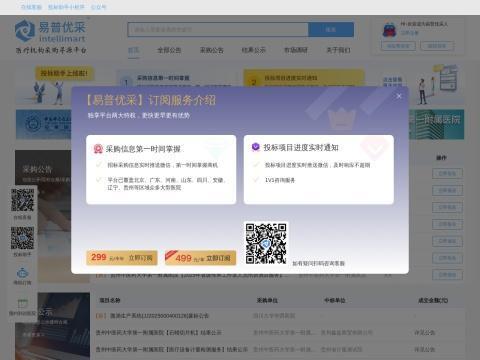
Task: Click the 项目名称 column header
Action: tap(110, 300)
